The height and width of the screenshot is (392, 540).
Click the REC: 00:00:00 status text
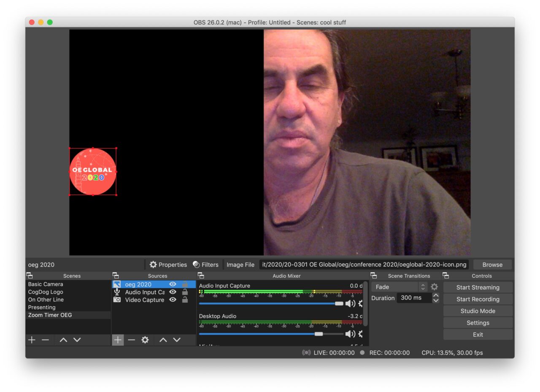(x=389, y=353)
